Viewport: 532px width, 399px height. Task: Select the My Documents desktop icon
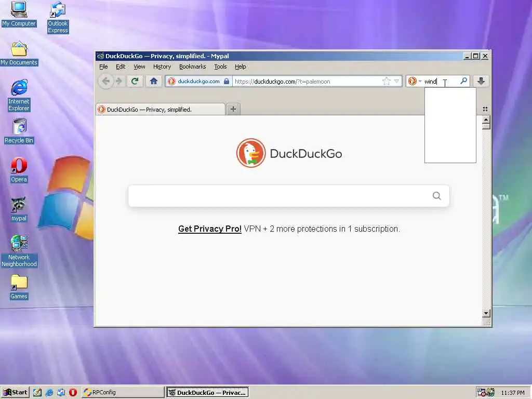[19, 54]
